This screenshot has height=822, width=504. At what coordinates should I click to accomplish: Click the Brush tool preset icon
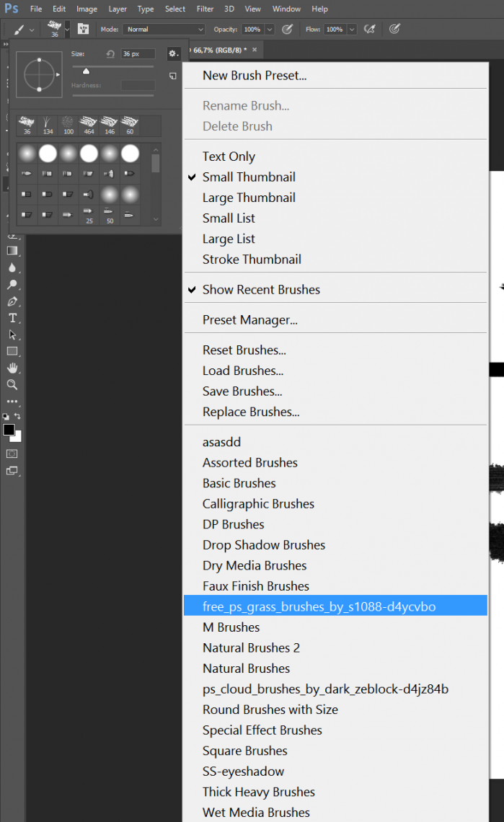pyautogui.click(x=19, y=30)
